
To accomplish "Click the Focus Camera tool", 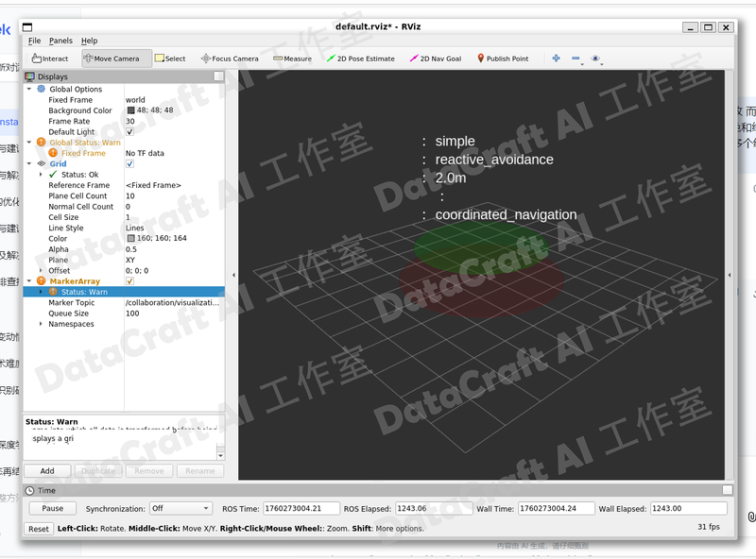I will click(x=230, y=59).
